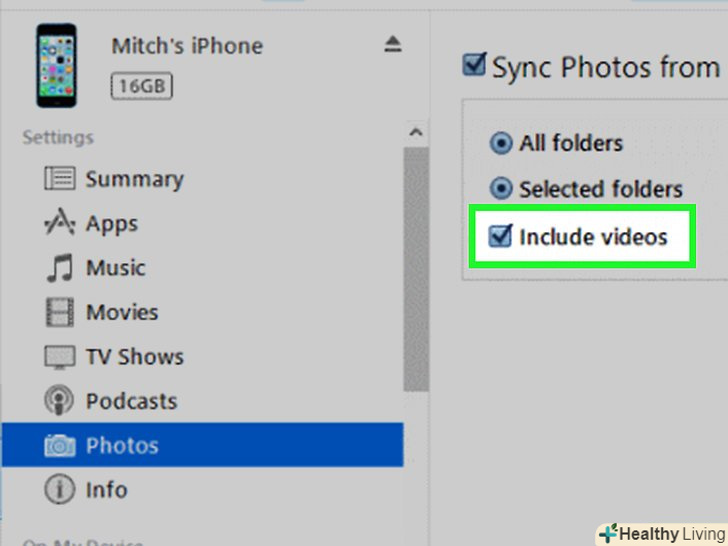Open the TV Shows section
This screenshot has width=728, height=546.
click(135, 357)
